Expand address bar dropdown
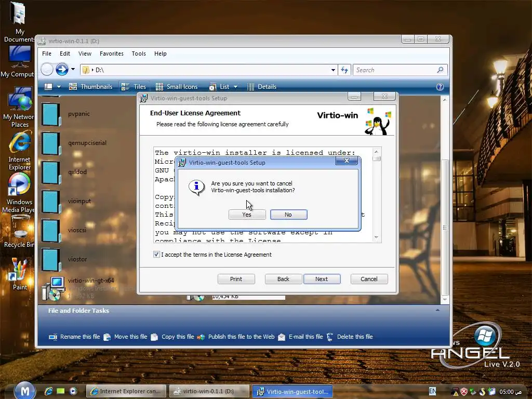This screenshot has width=532, height=399. pos(333,70)
